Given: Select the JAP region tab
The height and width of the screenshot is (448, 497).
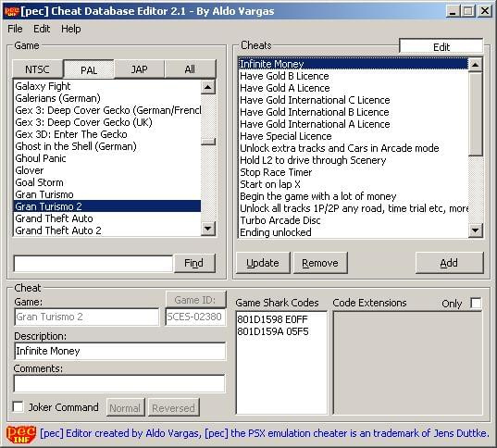Looking at the screenshot, I should 139,69.
